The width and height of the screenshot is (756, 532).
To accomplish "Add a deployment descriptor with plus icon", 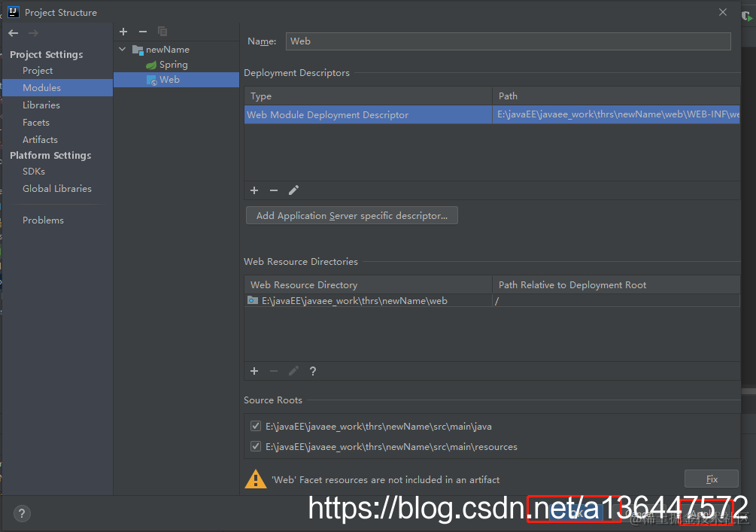I will click(254, 190).
